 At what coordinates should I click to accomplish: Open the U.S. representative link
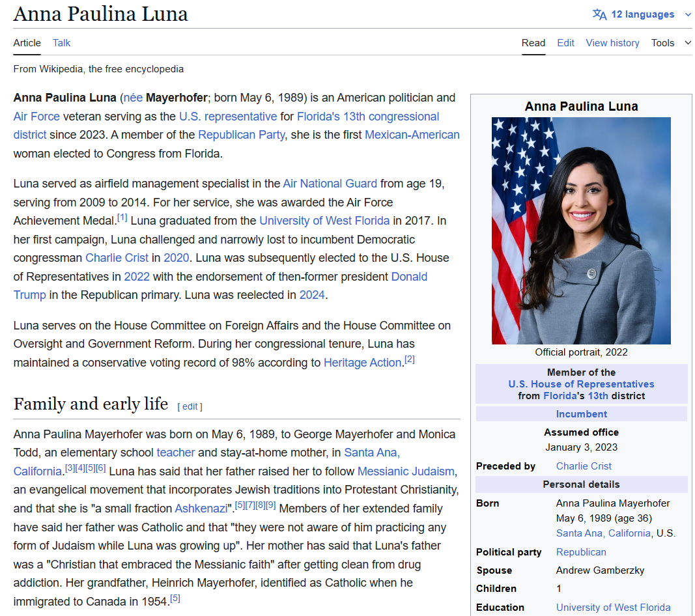tap(228, 117)
